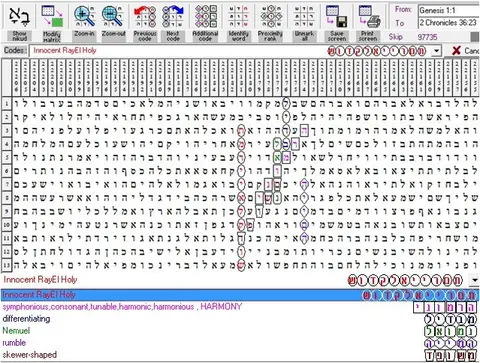Click the Skip value 97735
This screenshot has height=363, width=480.
tap(427, 37)
